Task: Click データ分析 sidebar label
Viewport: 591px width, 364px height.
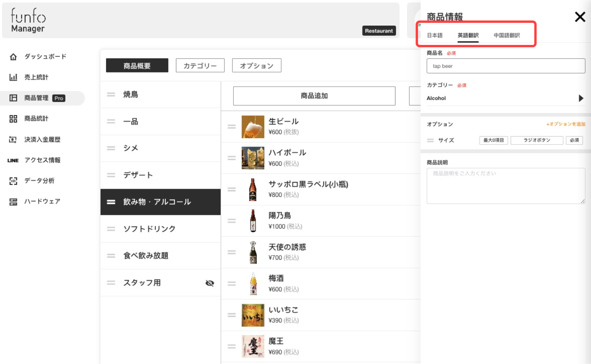Action: [39, 181]
